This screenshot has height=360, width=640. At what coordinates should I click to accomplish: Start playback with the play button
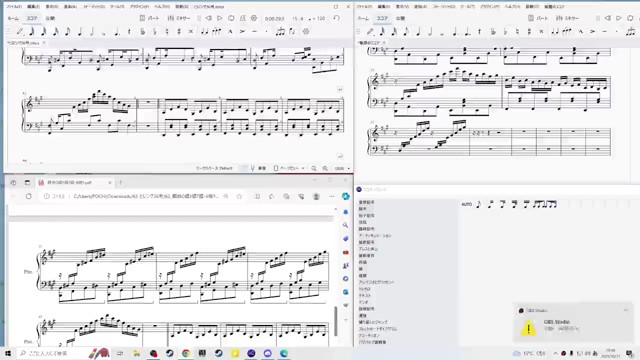pyautogui.click(x=220, y=18)
